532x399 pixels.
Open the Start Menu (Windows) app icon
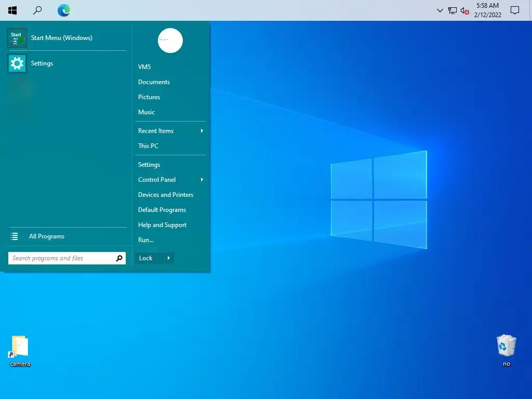click(x=17, y=37)
